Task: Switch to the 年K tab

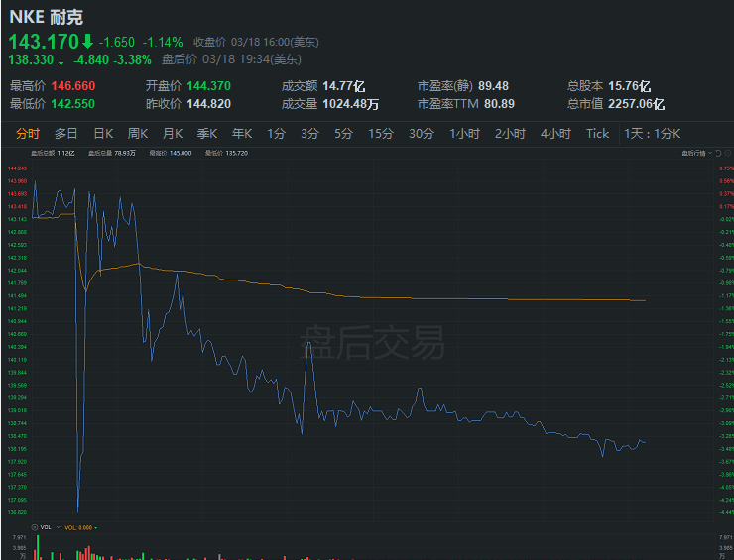Action: point(242,134)
